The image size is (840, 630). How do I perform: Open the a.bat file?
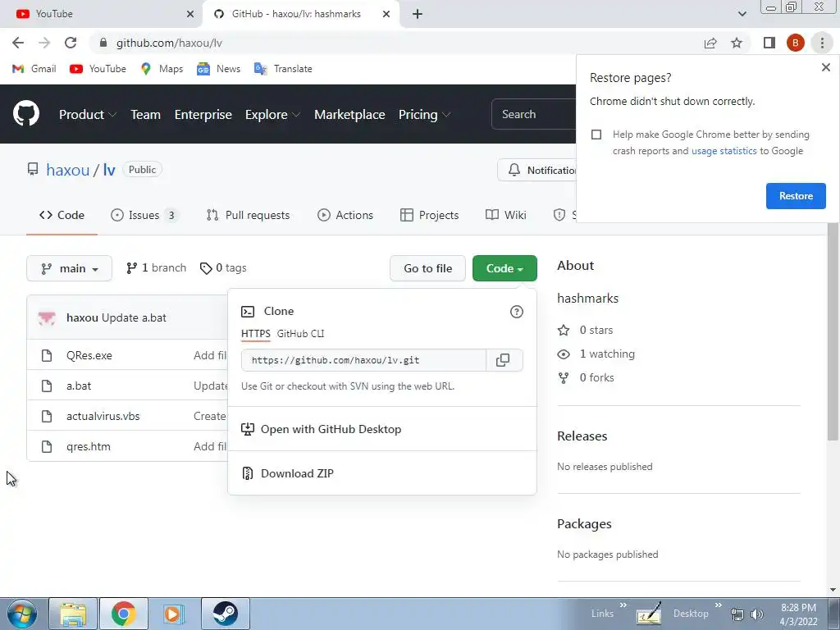tap(79, 386)
